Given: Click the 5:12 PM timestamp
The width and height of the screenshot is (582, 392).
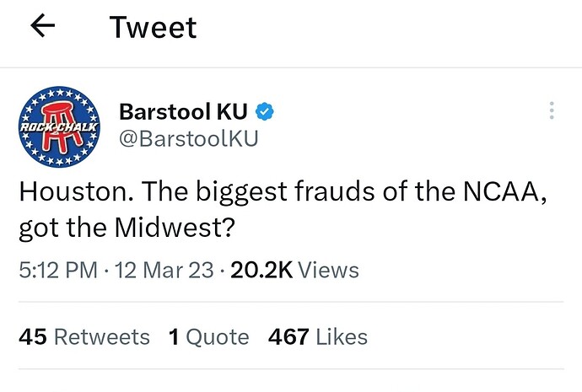Looking at the screenshot, I should (58, 270).
